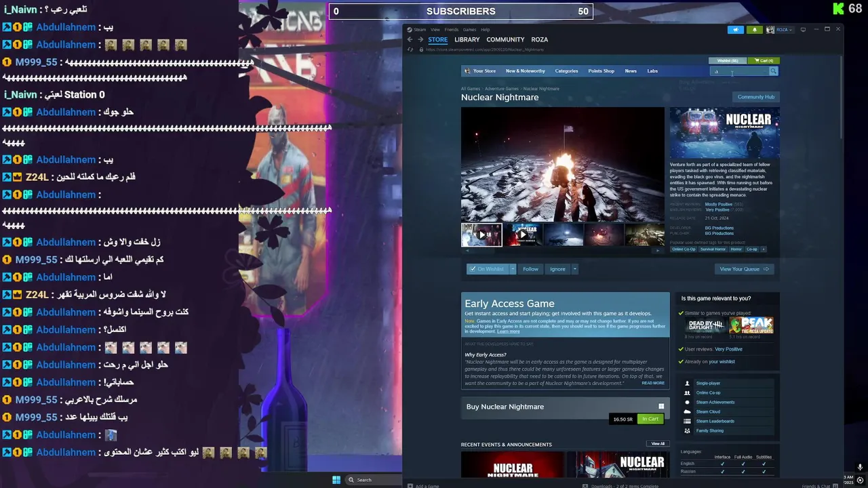Click View Your Queue
868x488 pixels.
point(744,269)
